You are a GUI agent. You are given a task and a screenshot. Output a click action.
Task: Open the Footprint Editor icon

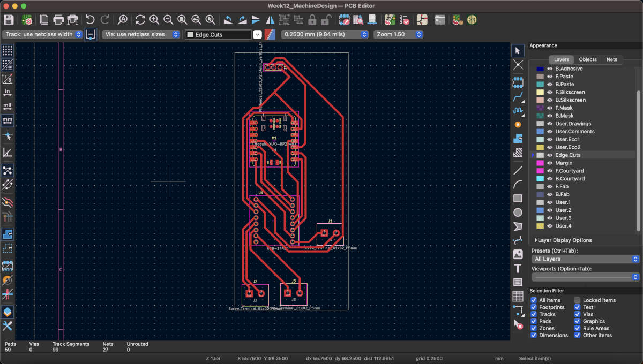[343, 20]
